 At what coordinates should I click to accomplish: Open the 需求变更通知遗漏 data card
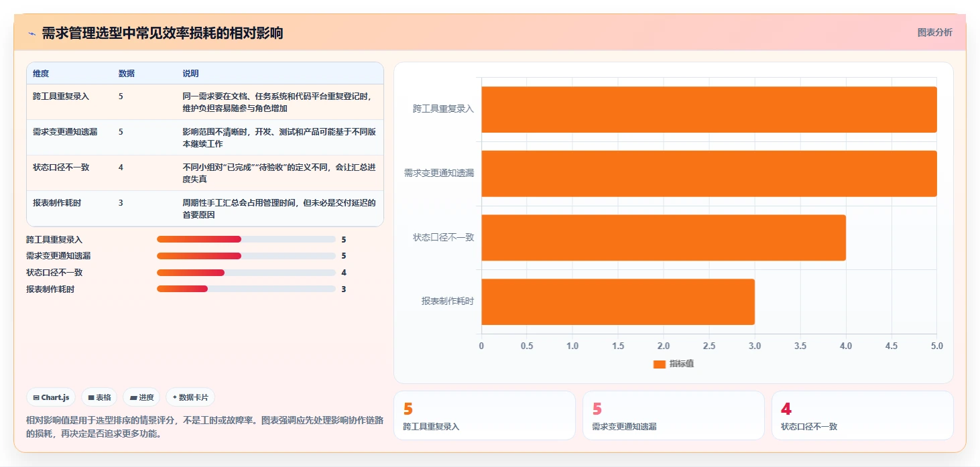(674, 415)
